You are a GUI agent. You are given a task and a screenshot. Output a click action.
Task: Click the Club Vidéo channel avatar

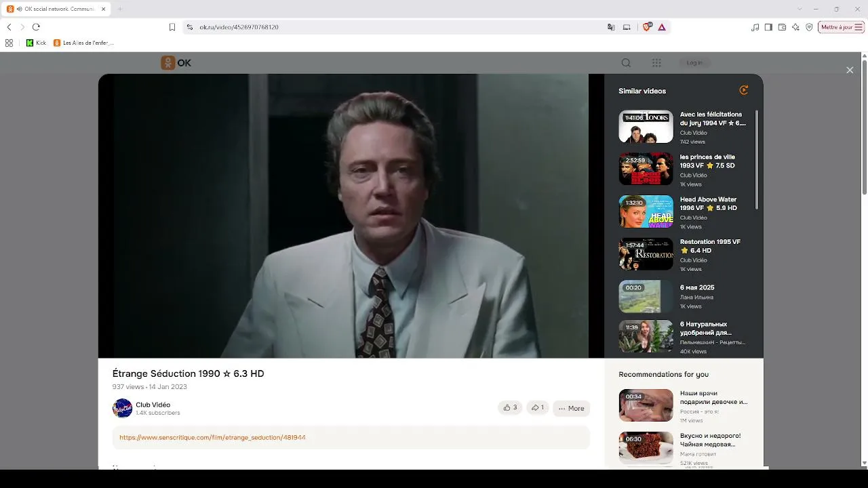click(122, 408)
